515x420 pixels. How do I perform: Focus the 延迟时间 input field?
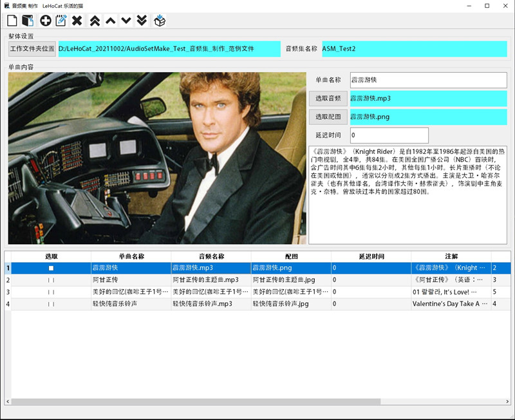(x=389, y=135)
